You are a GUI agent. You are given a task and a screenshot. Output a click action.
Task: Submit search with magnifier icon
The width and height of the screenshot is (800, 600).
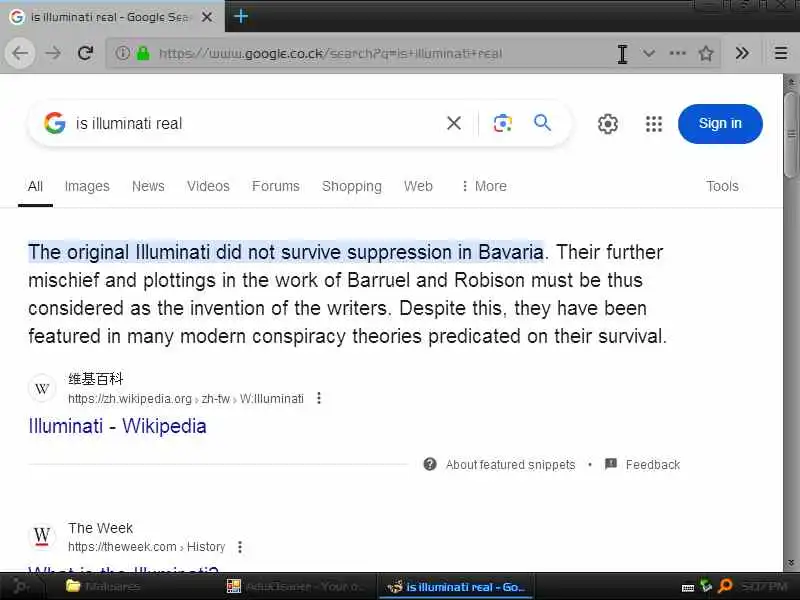542,123
